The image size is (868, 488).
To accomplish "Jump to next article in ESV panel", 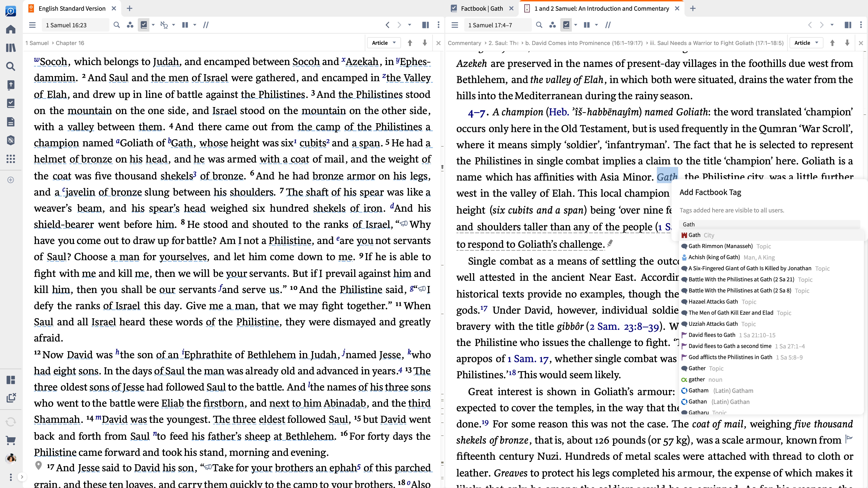I will (x=425, y=43).
